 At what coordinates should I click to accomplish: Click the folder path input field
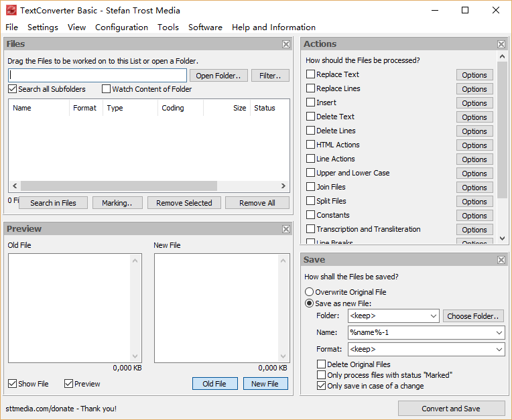97,76
